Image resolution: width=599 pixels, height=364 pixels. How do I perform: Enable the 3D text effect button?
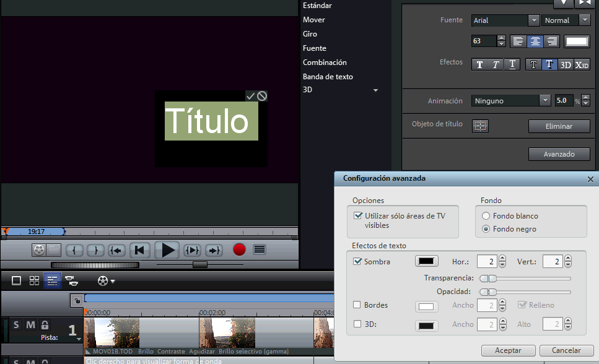(566, 64)
